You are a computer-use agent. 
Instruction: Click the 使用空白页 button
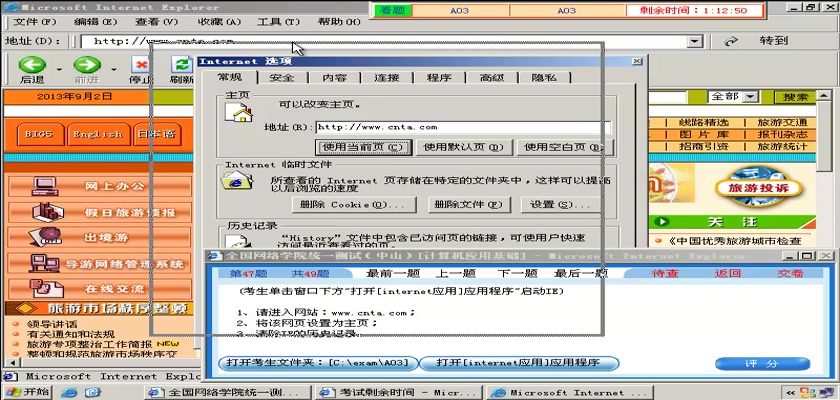tap(564, 147)
